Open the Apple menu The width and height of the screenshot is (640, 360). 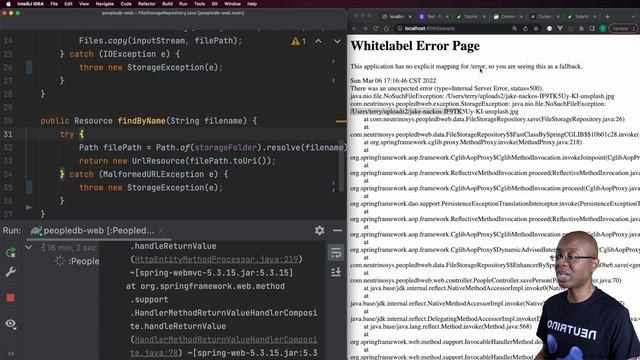click(x=8, y=4)
